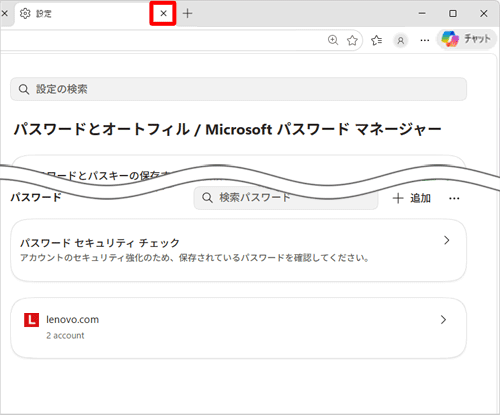
Task: Open the profile avatar icon
Action: tap(401, 40)
